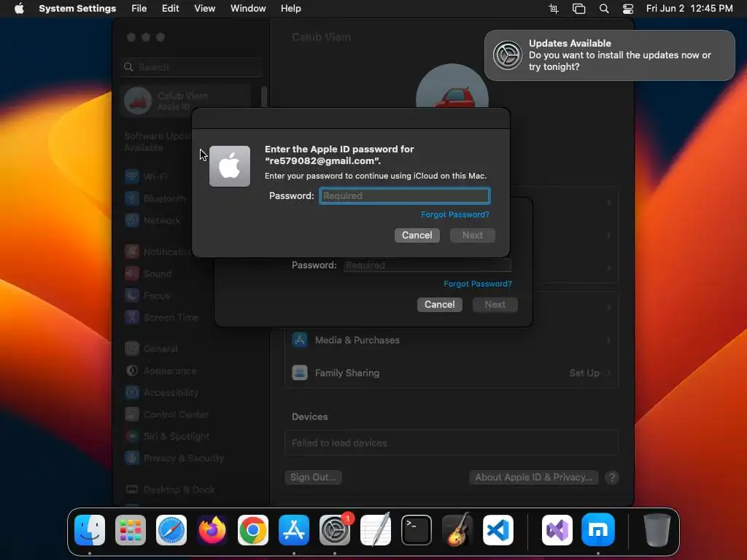Click Cancel in the front password dialog
This screenshot has height=560, width=747.
pyautogui.click(x=417, y=236)
